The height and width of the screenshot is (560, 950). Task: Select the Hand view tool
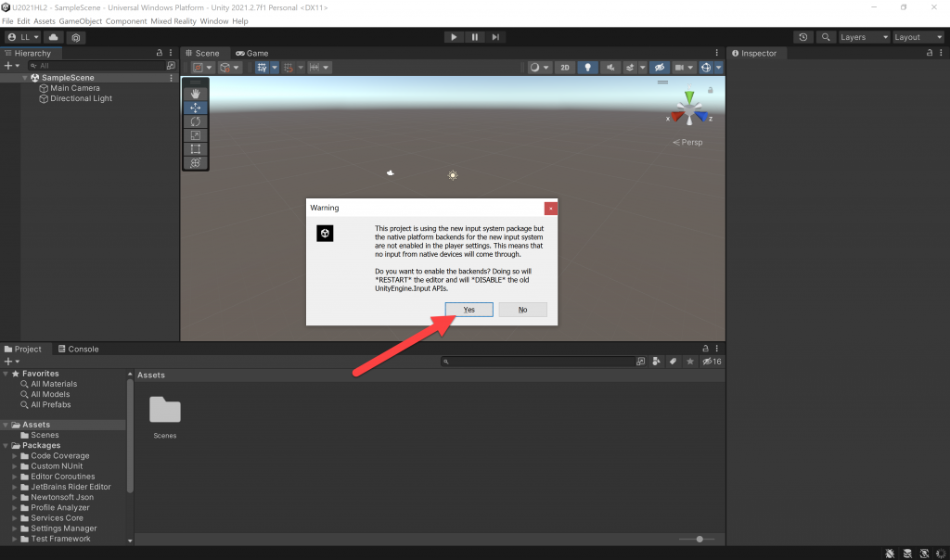195,94
